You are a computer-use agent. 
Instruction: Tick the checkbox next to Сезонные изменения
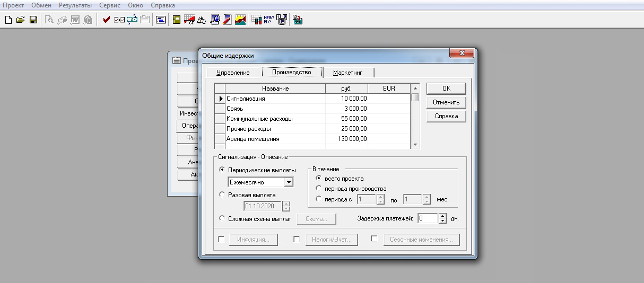pos(373,240)
